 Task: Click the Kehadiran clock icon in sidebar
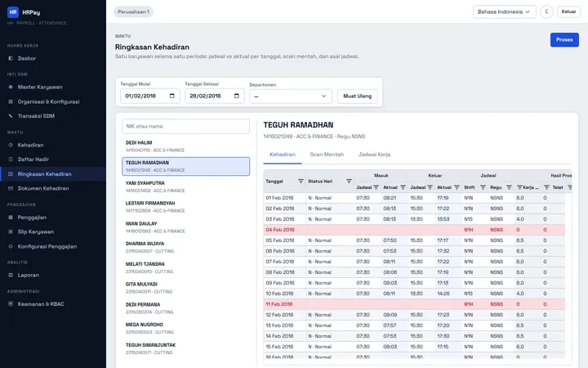11,145
